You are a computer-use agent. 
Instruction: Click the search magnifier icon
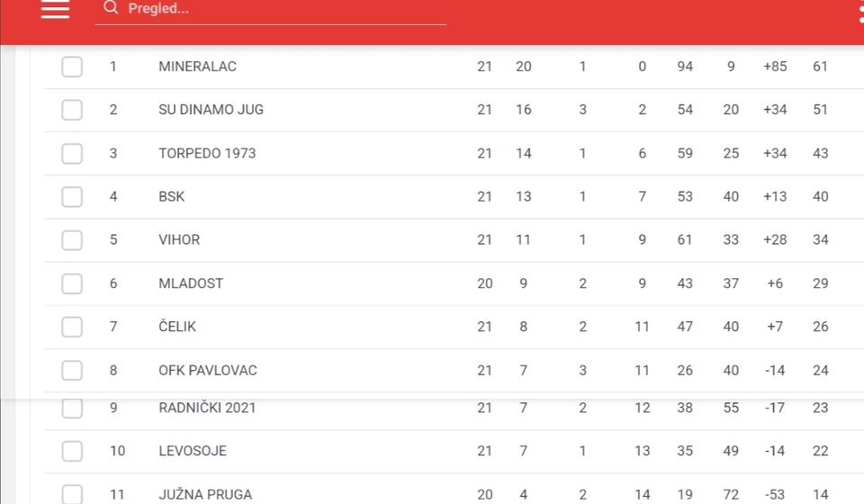click(x=111, y=8)
